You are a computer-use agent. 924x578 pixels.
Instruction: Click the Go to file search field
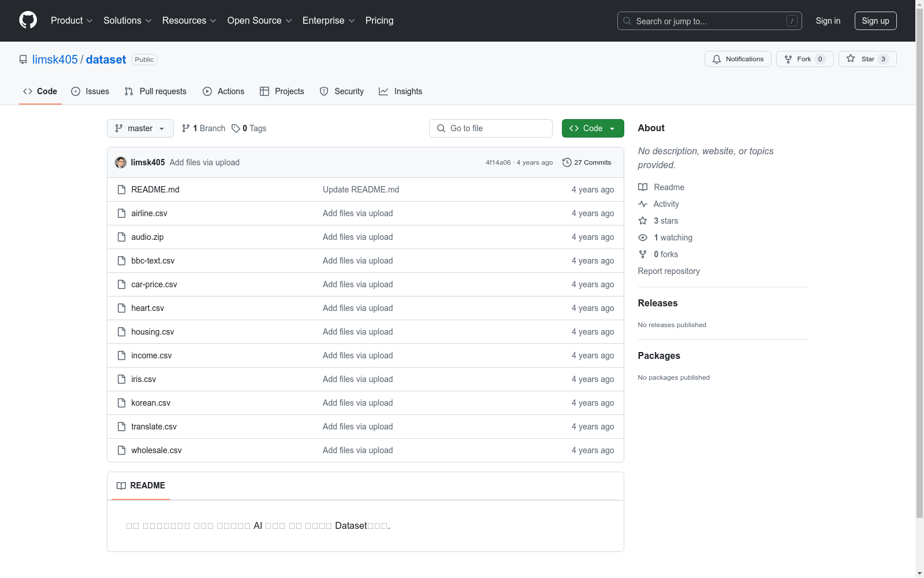[x=491, y=128]
